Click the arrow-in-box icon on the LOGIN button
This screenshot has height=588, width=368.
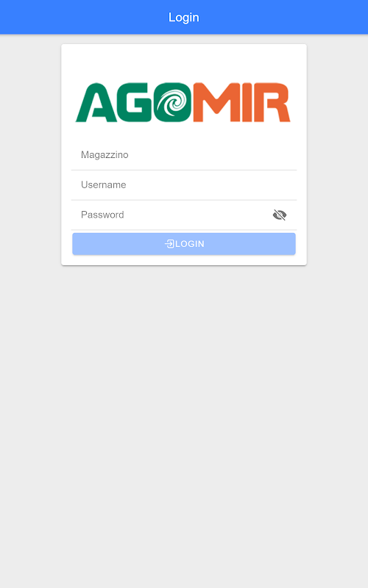pos(169,244)
